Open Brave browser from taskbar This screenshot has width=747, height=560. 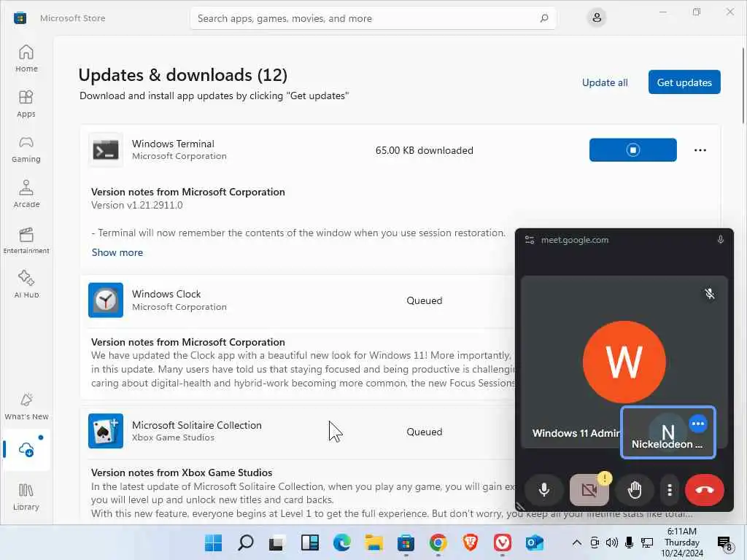[471, 542]
